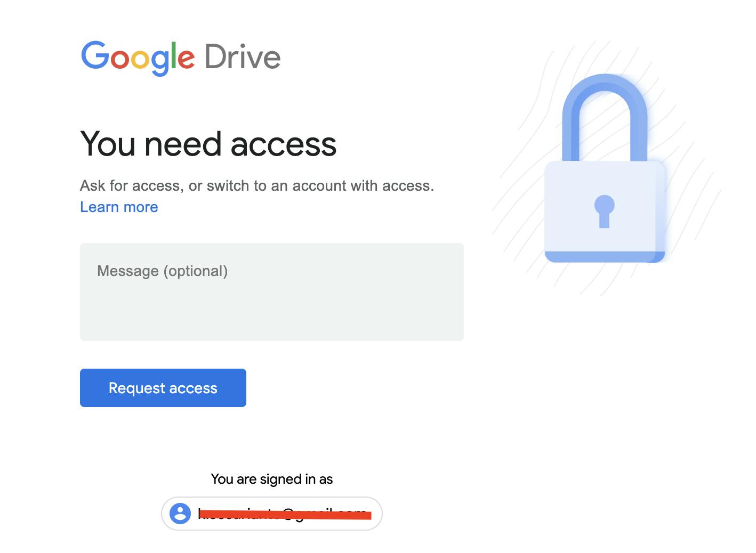Click the You need access heading

click(208, 144)
